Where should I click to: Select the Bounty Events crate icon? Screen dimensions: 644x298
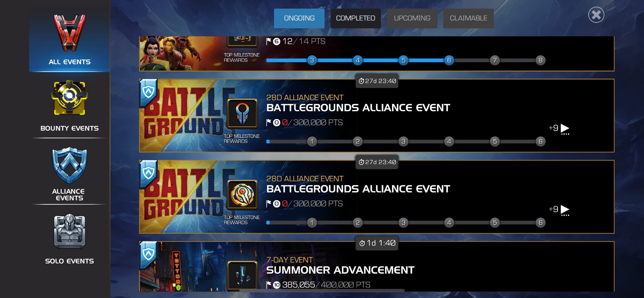click(70, 98)
